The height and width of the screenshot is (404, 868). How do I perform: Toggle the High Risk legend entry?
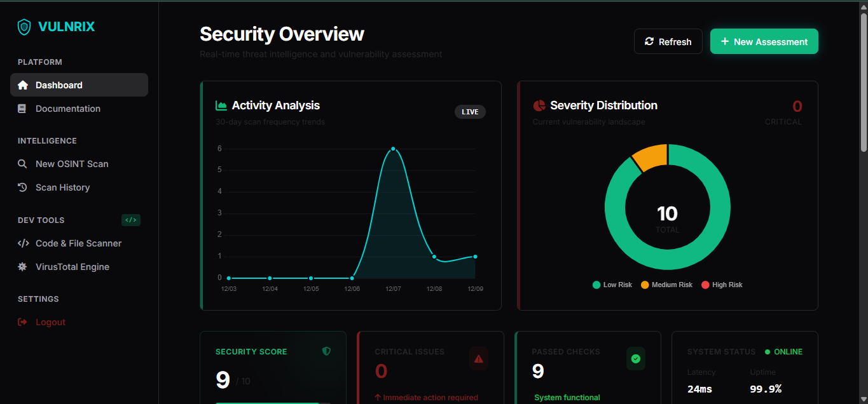(x=722, y=285)
